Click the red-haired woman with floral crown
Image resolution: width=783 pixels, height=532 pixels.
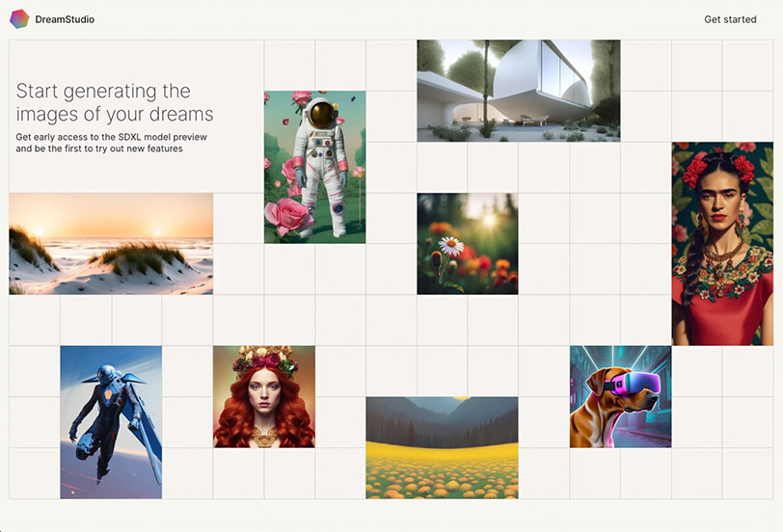(x=264, y=397)
